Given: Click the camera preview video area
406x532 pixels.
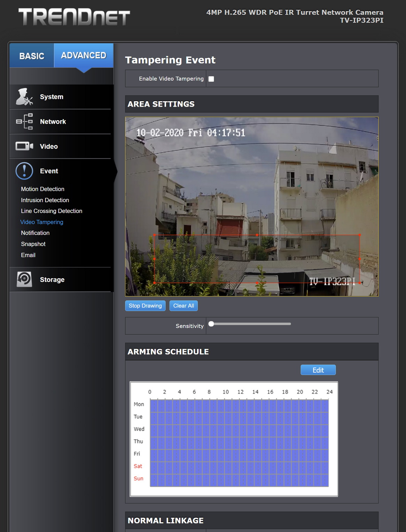Looking at the screenshot, I should click(x=252, y=207).
